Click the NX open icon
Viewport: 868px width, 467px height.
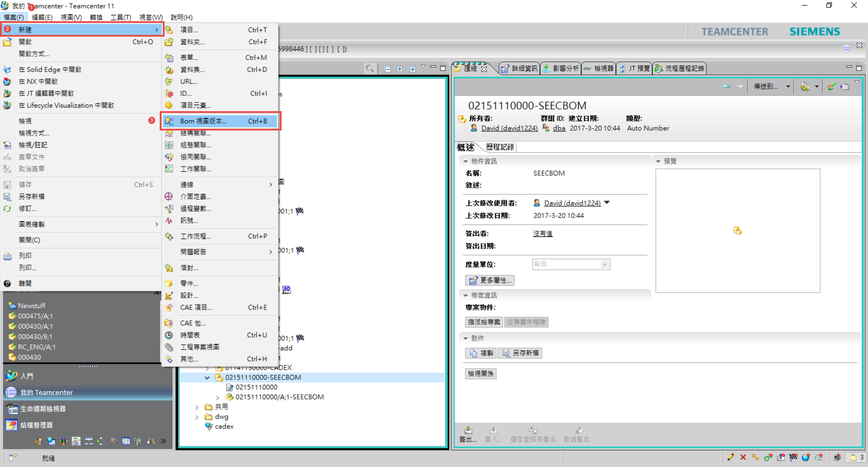pos(7,81)
